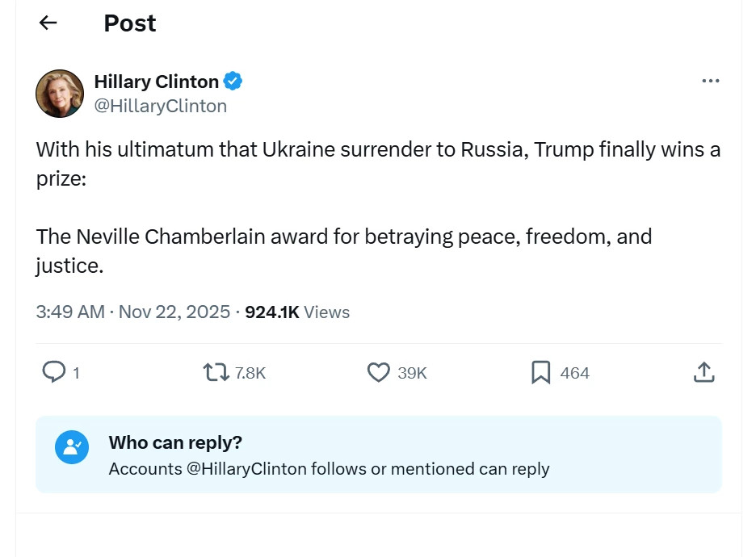Click the 3:49 AM Nov 22, 2025 timestamp

[x=133, y=312]
